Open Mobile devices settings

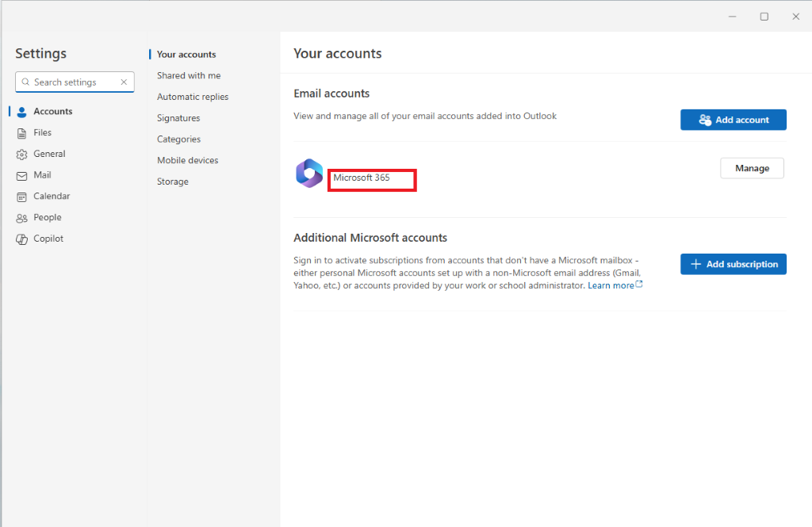[x=187, y=161]
